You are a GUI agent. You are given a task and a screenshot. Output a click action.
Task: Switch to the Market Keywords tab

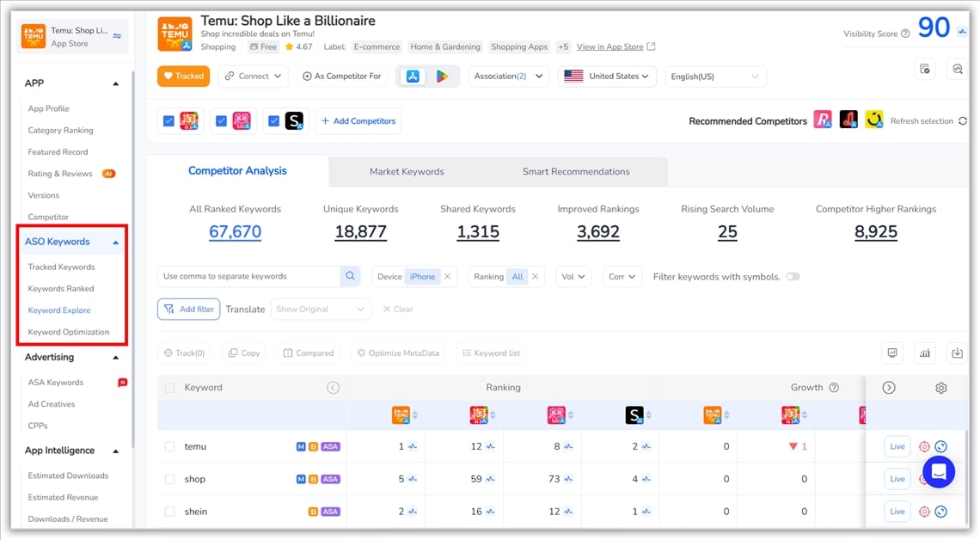407,171
